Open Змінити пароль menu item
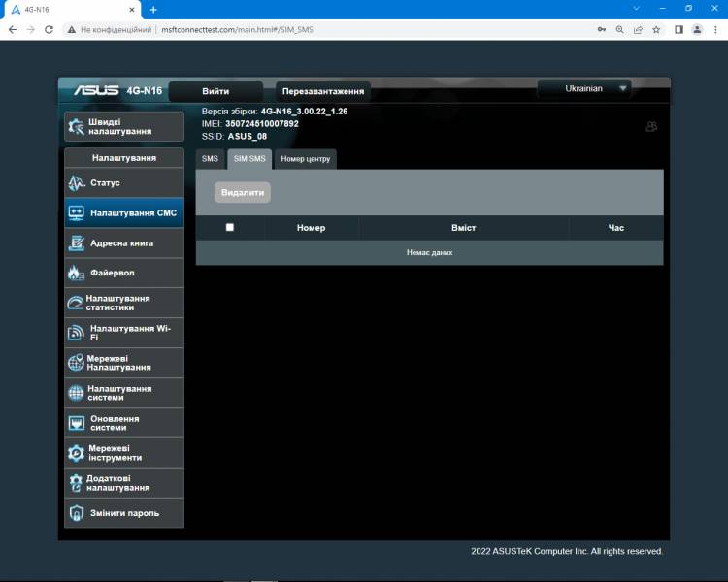Viewport: 728px width, 582px height. [124, 513]
